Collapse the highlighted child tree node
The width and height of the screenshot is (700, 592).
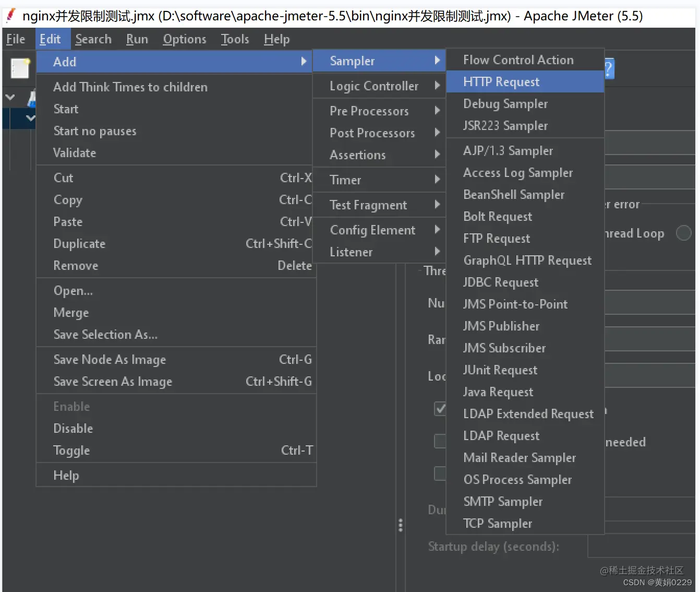(x=31, y=118)
